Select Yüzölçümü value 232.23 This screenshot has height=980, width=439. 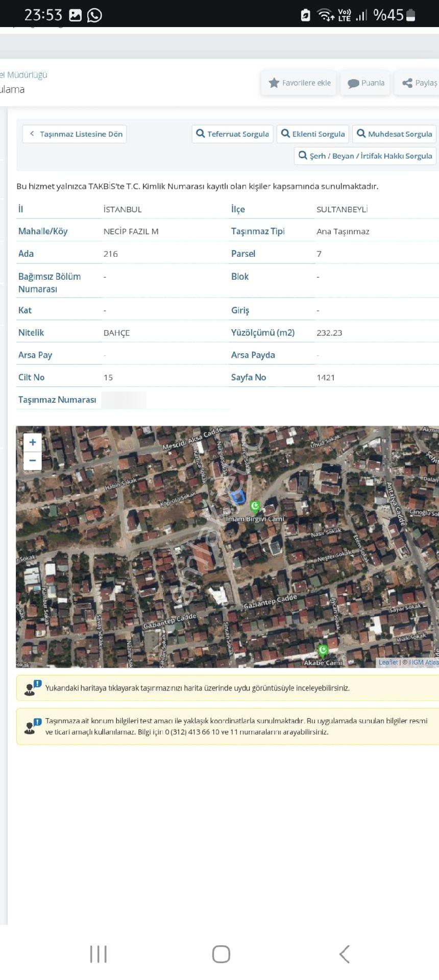pos(329,333)
